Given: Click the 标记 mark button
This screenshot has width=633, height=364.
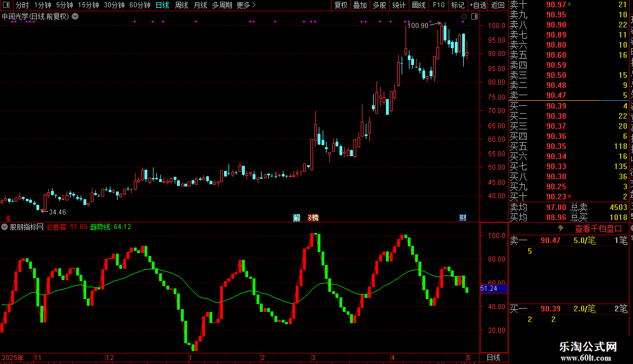Looking at the screenshot, I should pos(458,5).
